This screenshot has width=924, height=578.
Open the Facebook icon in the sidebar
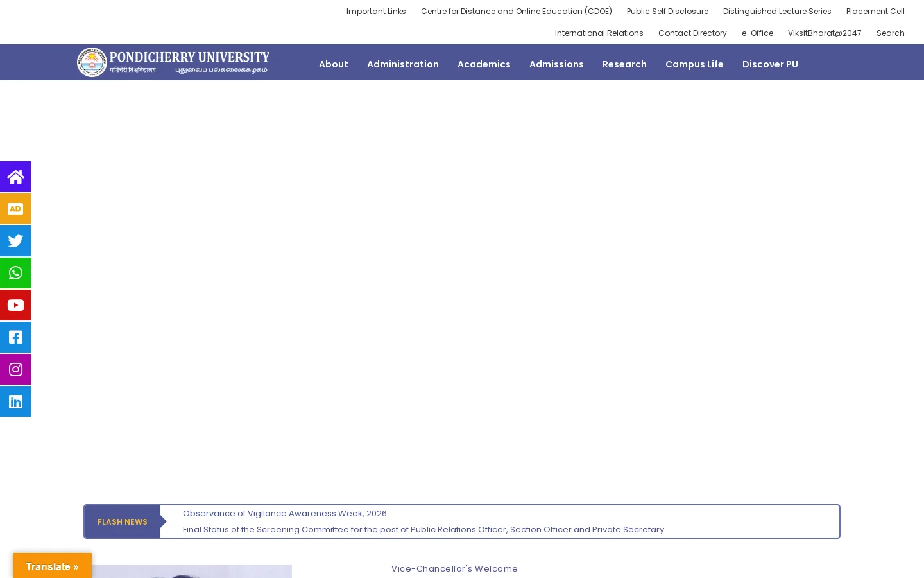tap(15, 337)
